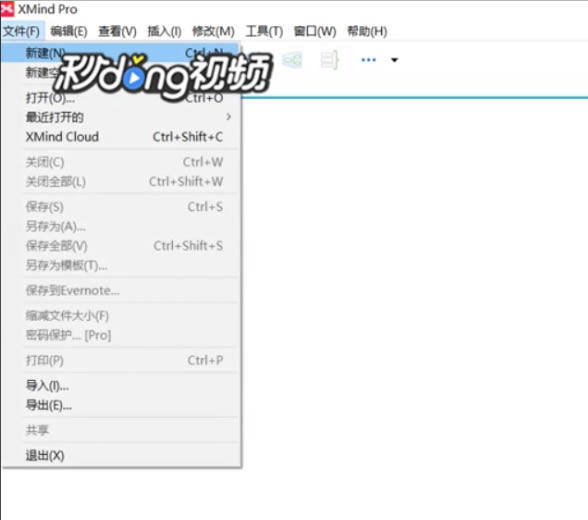
Task: Choose 退出(X) to quit XMind
Action: [x=121, y=456]
